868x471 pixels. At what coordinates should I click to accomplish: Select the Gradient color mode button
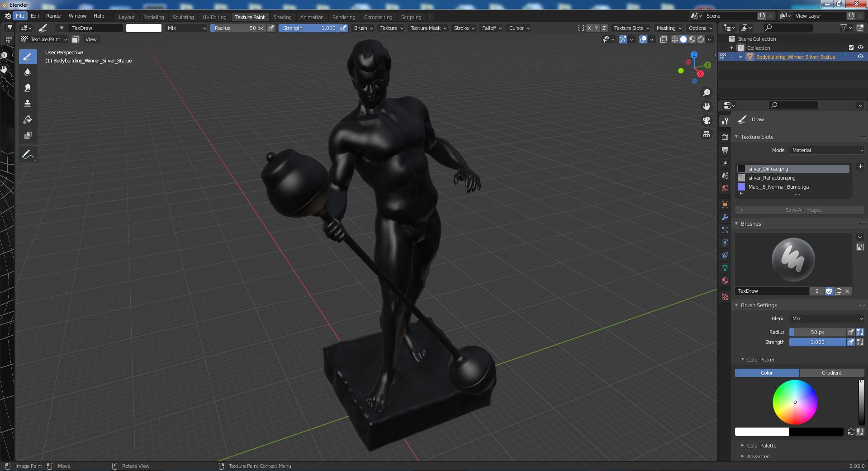click(x=831, y=373)
